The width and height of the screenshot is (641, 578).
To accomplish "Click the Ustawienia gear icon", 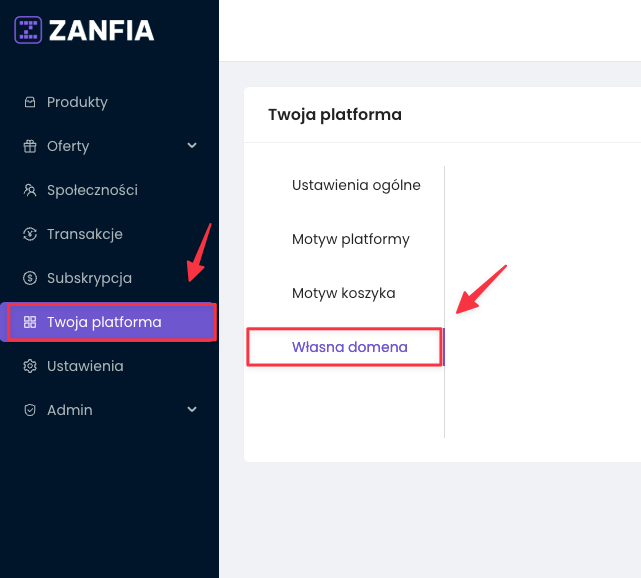I will coord(29,366).
